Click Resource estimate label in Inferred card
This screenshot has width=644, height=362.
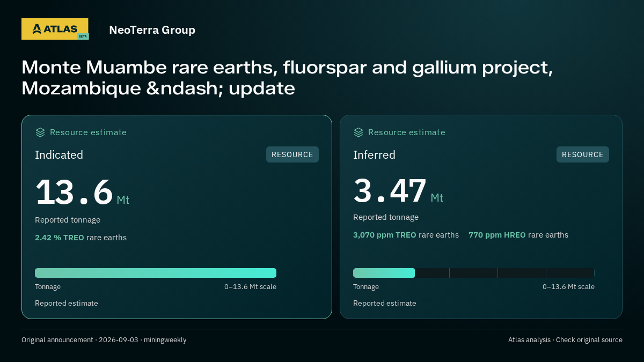click(x=406, y=132)
